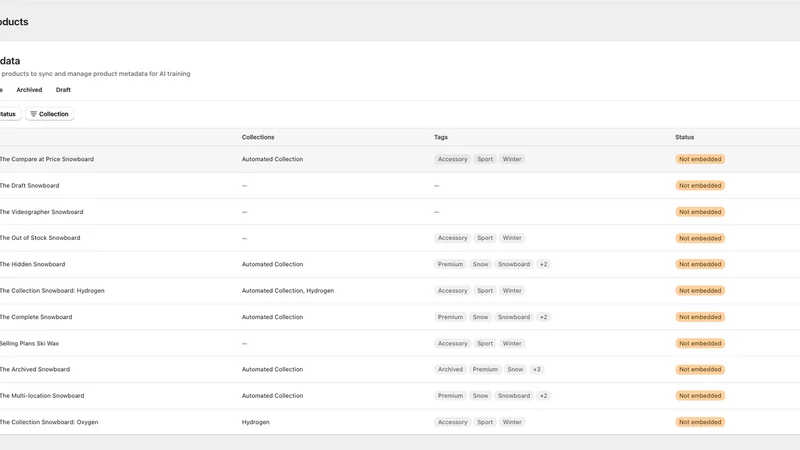Click Not embedded status for Videographer Snowboard
800x450 pixels.
pyautogui.click(x=700, y=212)
